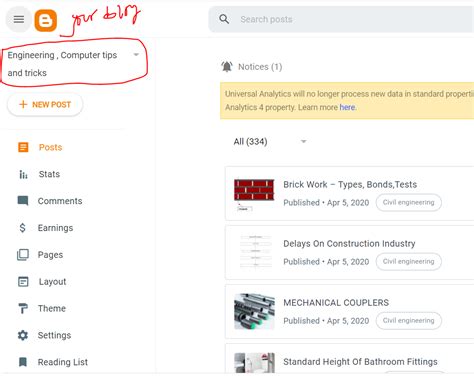Create a post with NEW POST button
This screenshot has height=376, width=474.
pos(45,105)
